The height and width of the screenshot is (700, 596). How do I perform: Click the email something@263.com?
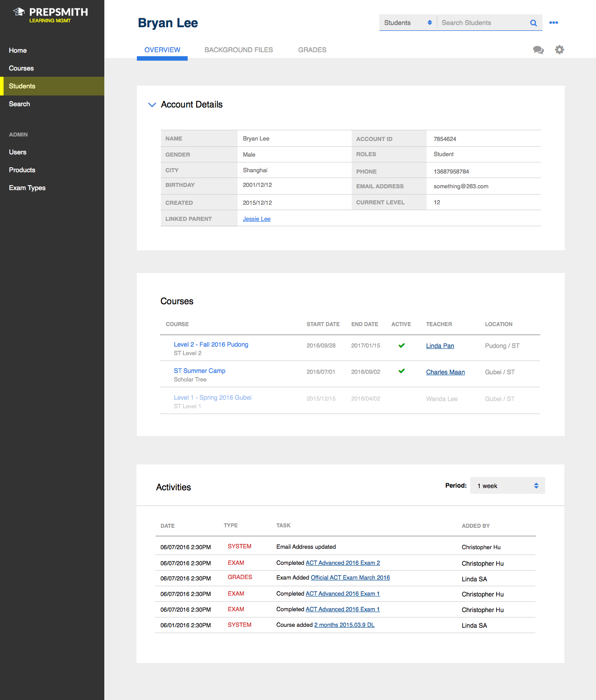coord(461,186)
